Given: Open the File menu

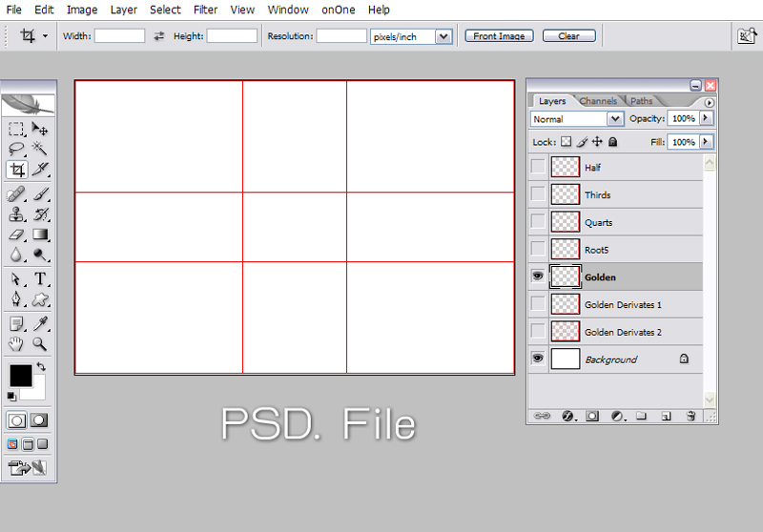Looking at the screenshot, I should (13, 10).
